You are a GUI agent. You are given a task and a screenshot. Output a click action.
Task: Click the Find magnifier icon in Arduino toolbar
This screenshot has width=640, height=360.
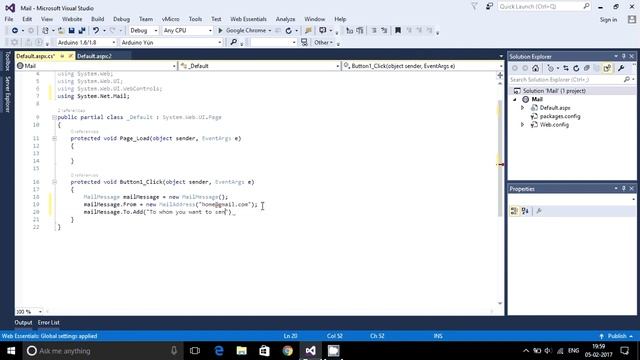[233, 42]
